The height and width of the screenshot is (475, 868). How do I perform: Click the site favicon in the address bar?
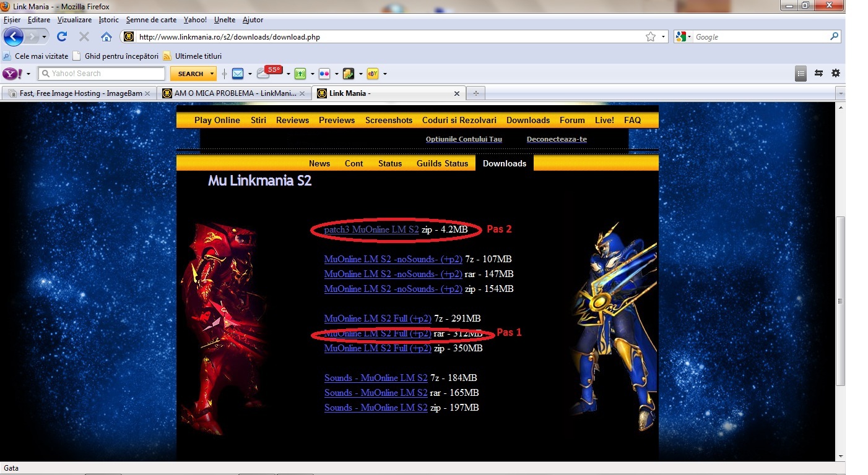pyautogui.click(x=129, y=37)
